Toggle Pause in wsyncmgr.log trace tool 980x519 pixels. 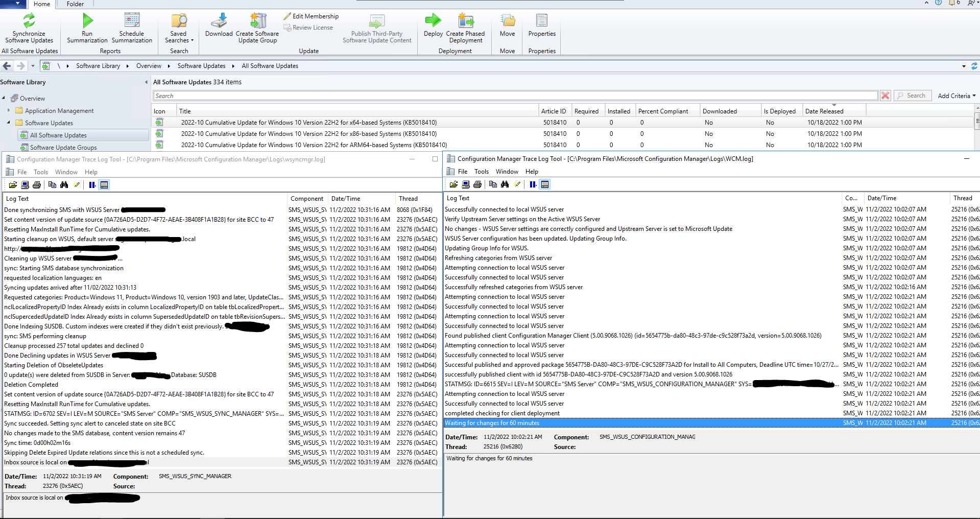[92, 185]
